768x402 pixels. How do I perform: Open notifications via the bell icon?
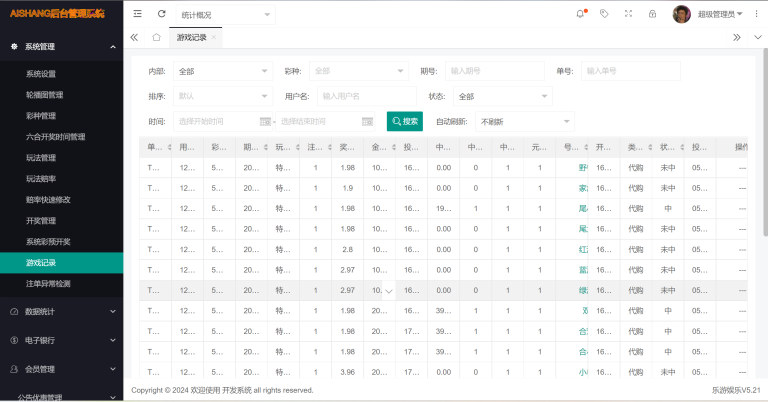click(580, 14)
